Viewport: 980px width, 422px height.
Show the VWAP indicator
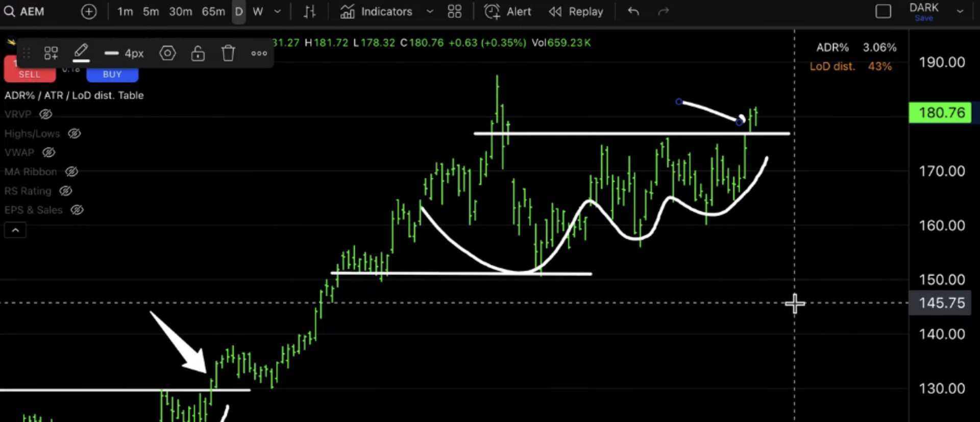(x=48, y=153)
